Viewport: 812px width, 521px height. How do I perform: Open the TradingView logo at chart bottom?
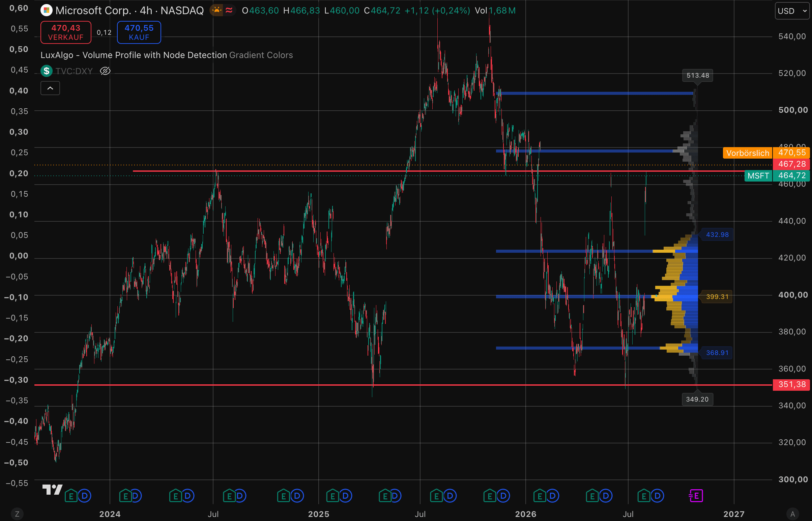pyautogui.click(x=52, y=490)
